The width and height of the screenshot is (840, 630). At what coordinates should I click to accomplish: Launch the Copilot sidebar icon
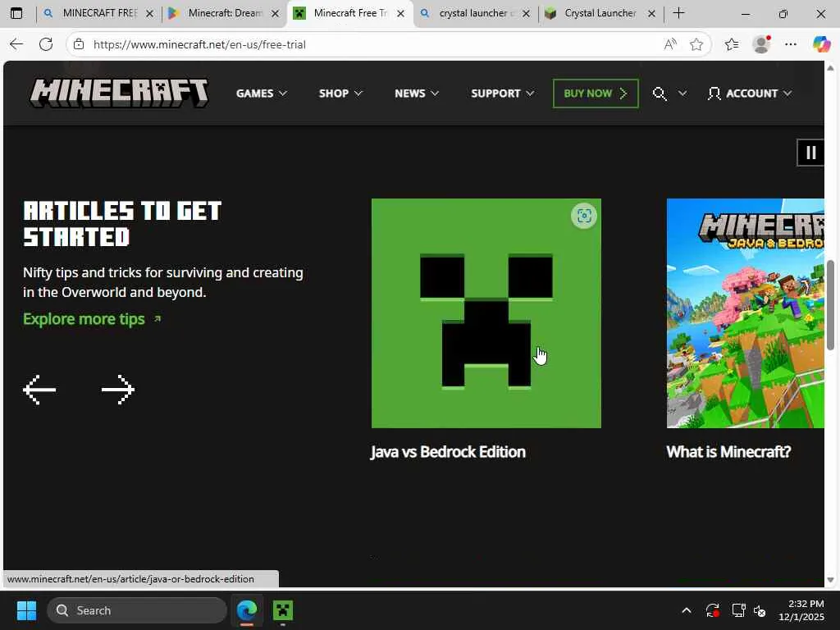(821, 44)
